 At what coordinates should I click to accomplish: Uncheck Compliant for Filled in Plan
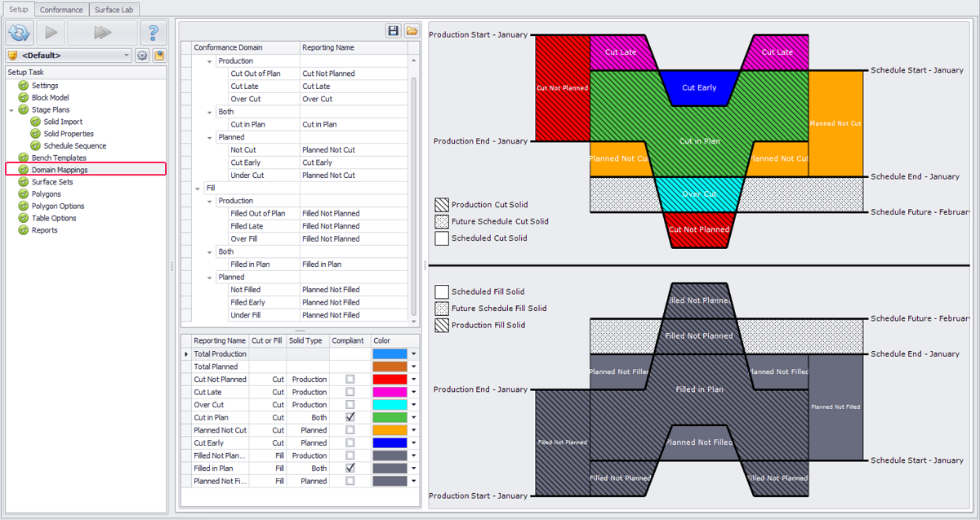coord(350,469)
